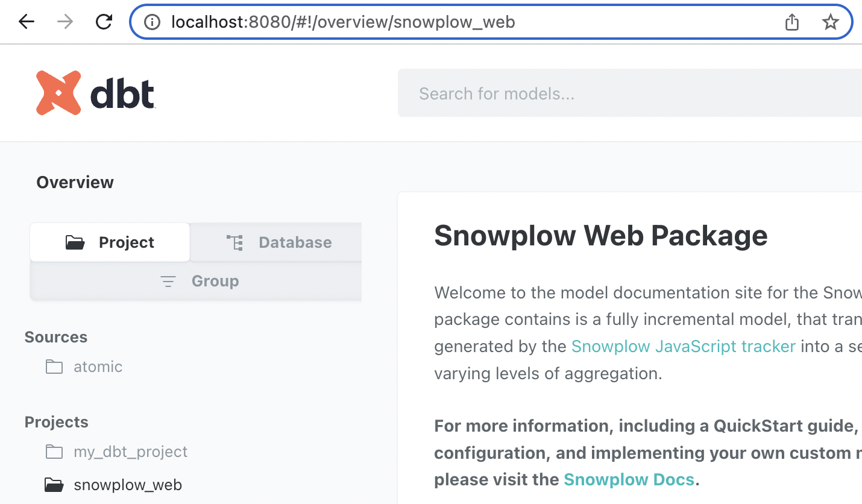Click the browser address bar URL

tap(343, 22)
